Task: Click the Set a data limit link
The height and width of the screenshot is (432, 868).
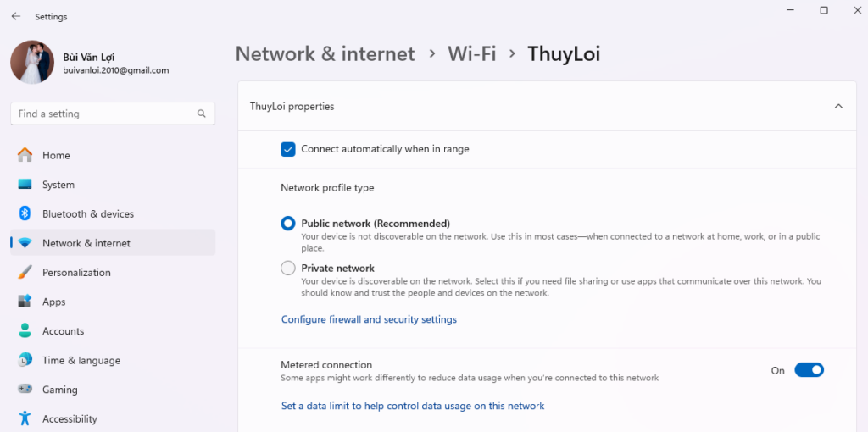Action: [x=413, y=406]
